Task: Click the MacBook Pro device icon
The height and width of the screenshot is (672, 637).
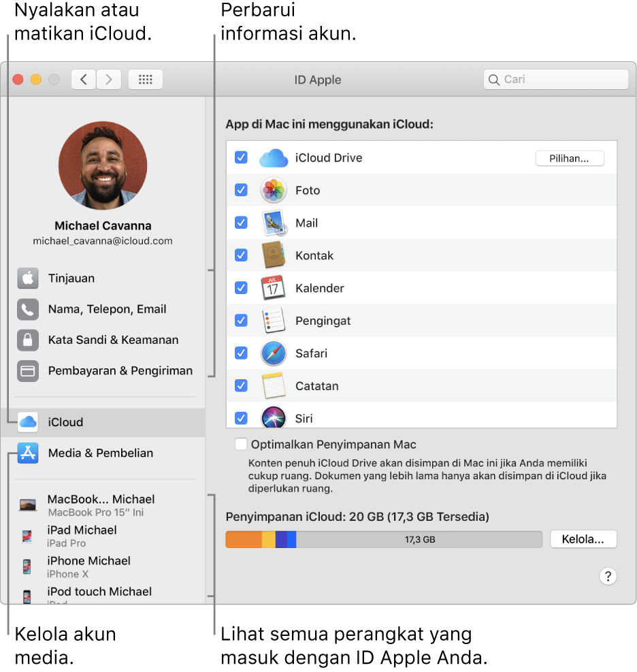Action: (x=27, y=505)
